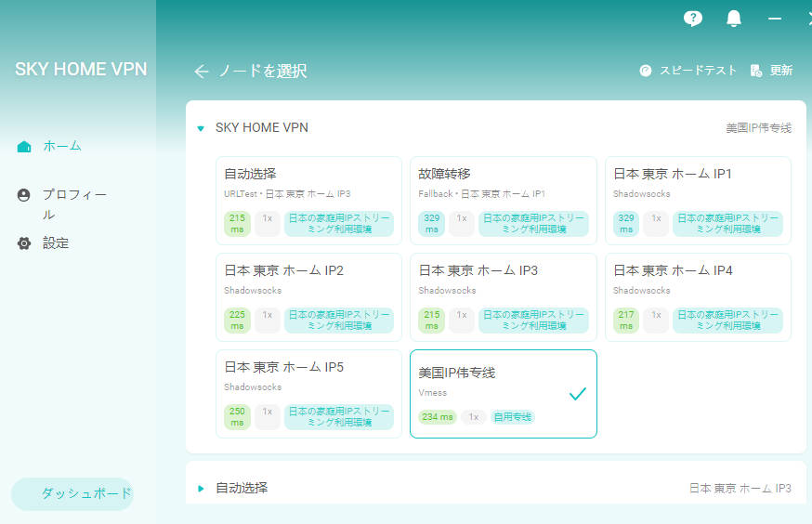Click the SKY HOME VPN group header text
The width and height of the screenshot is (812, 524).
tap(261, 128)
